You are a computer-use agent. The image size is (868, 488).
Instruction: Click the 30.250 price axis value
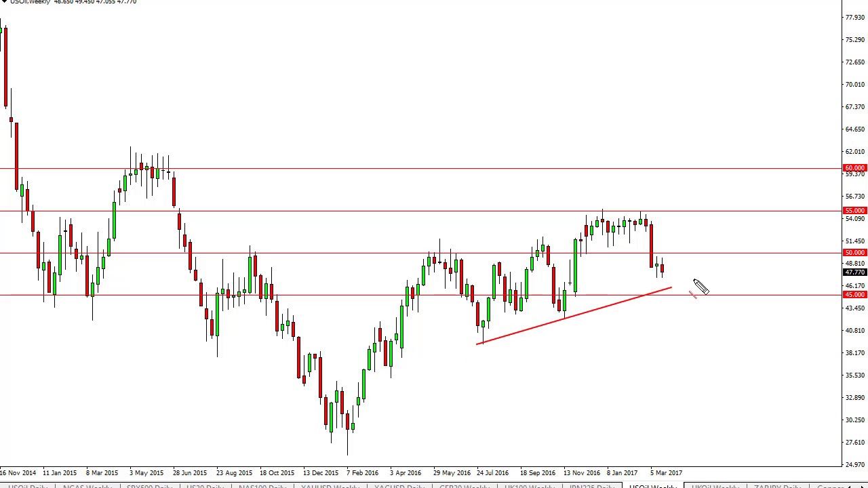[x=855, y=420]
